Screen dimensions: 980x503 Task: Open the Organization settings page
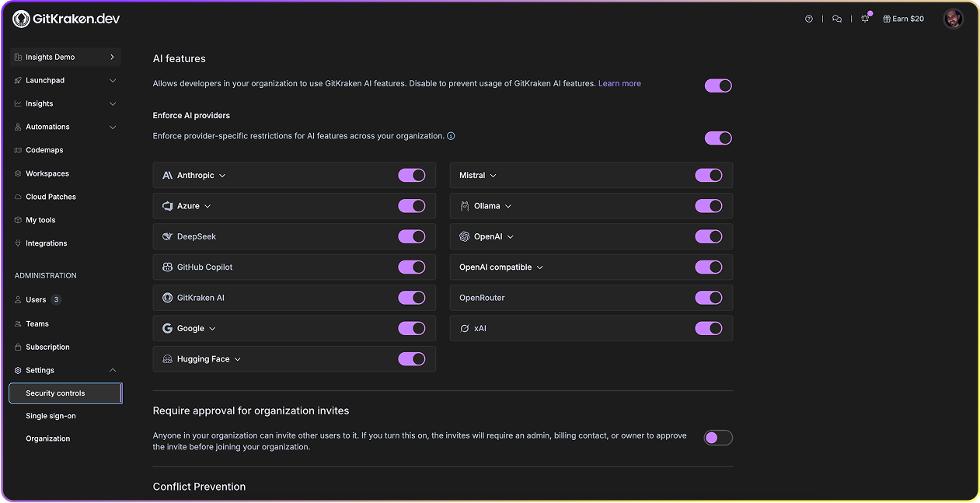click(48, 438)
